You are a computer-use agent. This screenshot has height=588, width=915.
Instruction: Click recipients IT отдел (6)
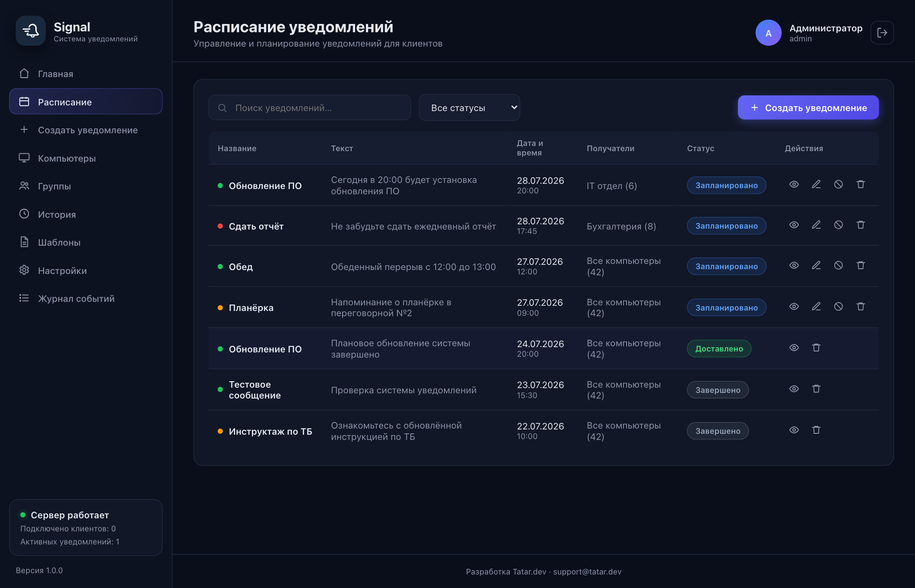(612, 186)
